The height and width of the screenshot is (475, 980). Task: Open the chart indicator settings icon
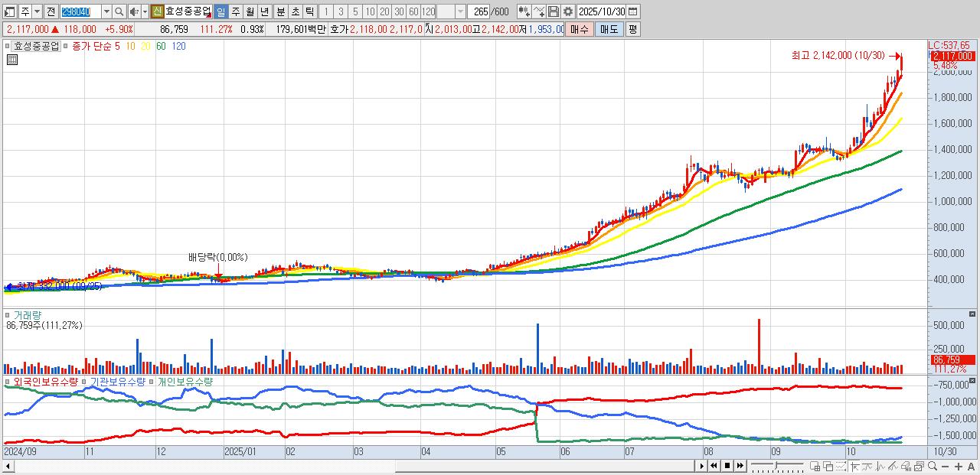point(524,11)
